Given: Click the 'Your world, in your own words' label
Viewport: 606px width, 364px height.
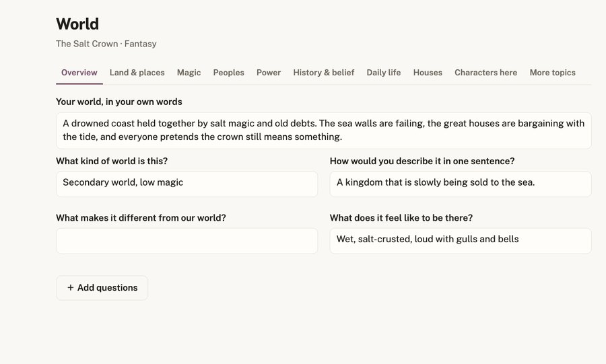Looking at the screenshot, I should (119, 102).
